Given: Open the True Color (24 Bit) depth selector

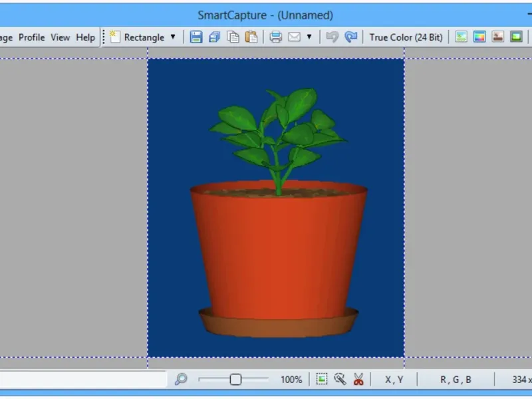Looking at the screenshot, I should (x=406, y=37).
